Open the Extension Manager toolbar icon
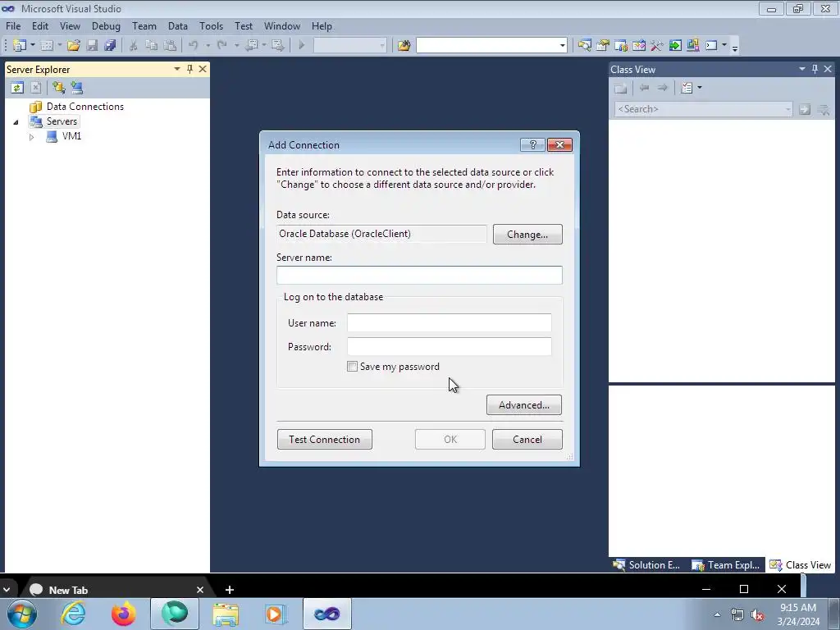 coord(693,46)
